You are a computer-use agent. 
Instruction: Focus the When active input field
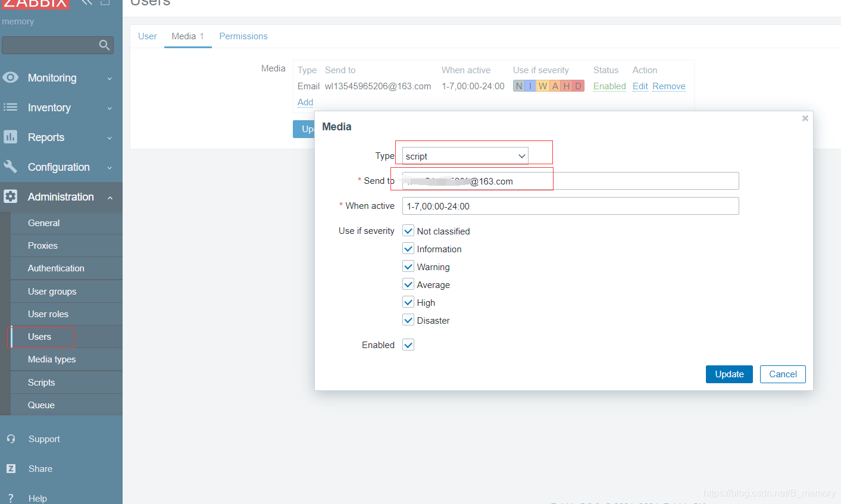click(x=570, y=206)
